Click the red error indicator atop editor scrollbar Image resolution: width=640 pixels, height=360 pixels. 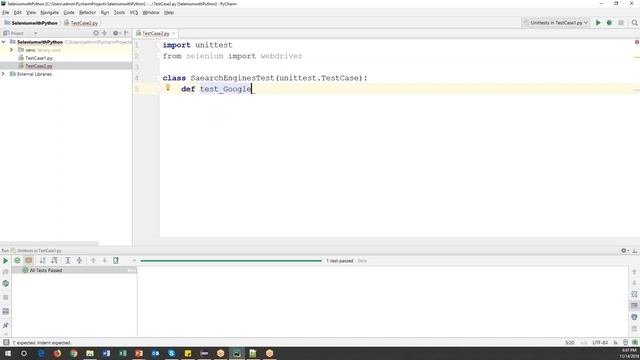click(x=636, y=42)
